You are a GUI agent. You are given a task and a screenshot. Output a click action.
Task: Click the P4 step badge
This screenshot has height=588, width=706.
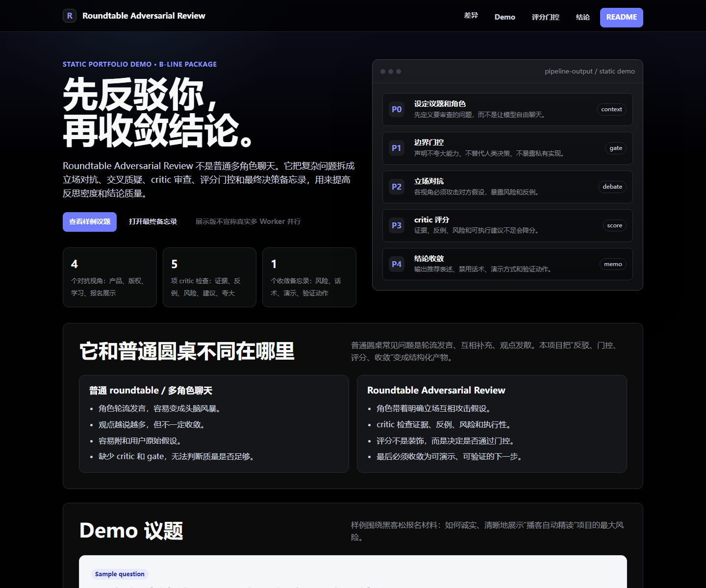pyautogui.click(x=397, y=264)
